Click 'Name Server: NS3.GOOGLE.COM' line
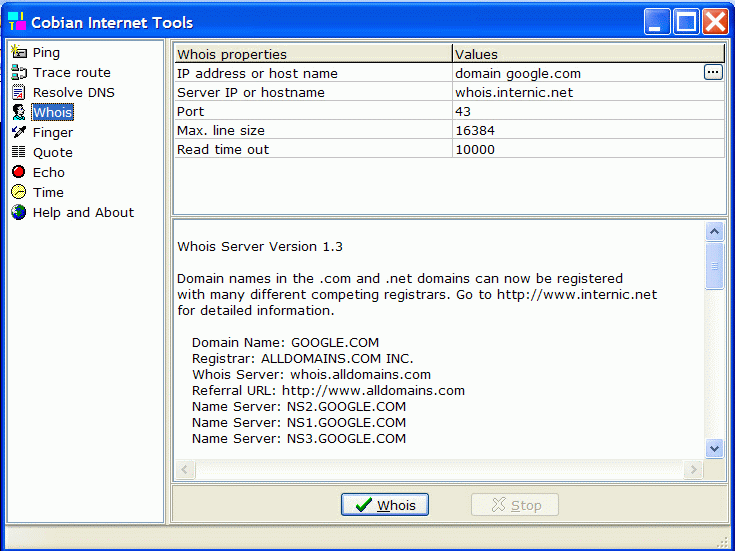 pyautogui.click(x=299, y=438)
